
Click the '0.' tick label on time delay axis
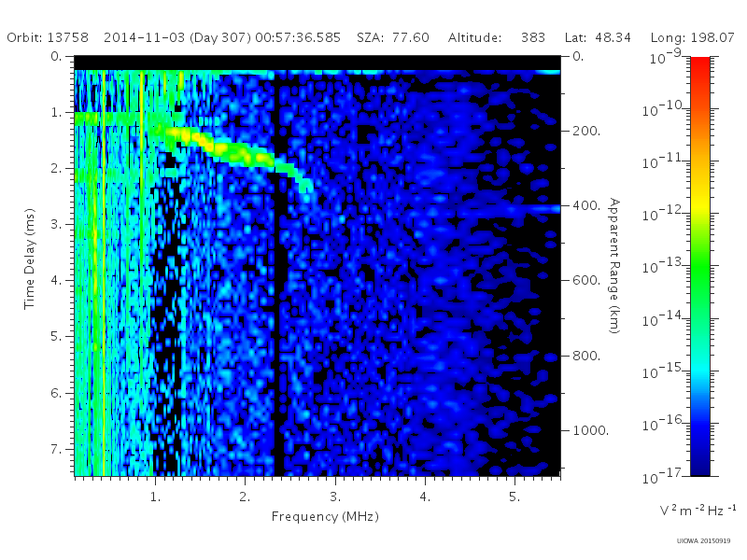[x=56, y=56]
